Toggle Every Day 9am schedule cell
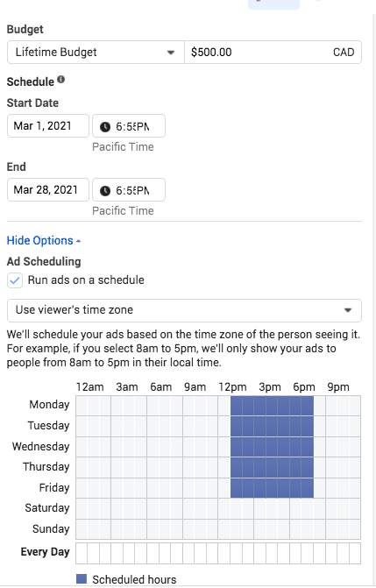Image resolution: width=376 pixels, height=588 pixels. coord(188,553)
